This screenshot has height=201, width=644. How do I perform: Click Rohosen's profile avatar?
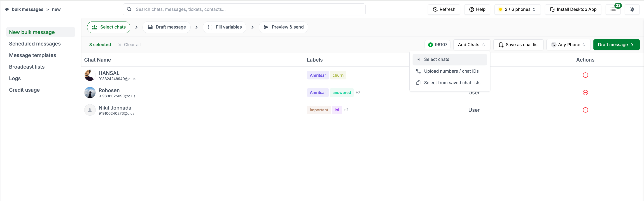tap(90, 93)
